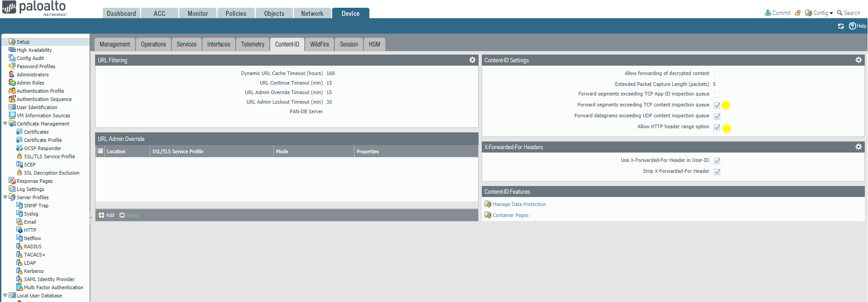Click the SNMP Trap icon

click(x=20, y=205)
